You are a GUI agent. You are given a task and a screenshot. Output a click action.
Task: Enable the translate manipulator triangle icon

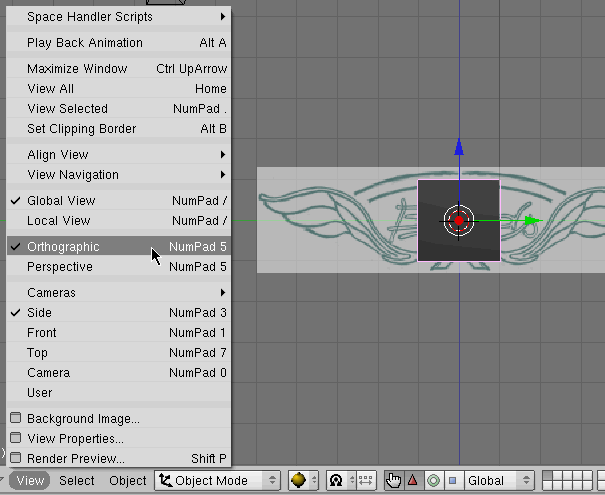click(413, 481)
